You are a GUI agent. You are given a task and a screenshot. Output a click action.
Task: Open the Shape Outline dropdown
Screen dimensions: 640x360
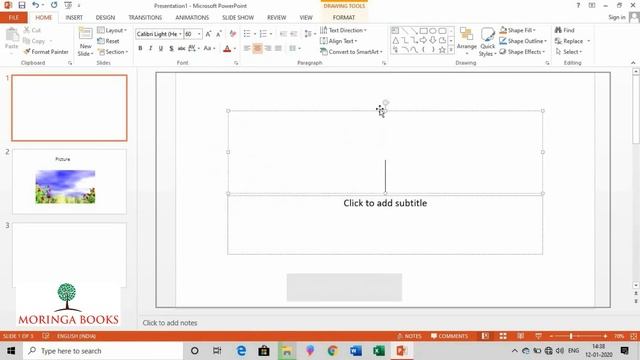523,41
